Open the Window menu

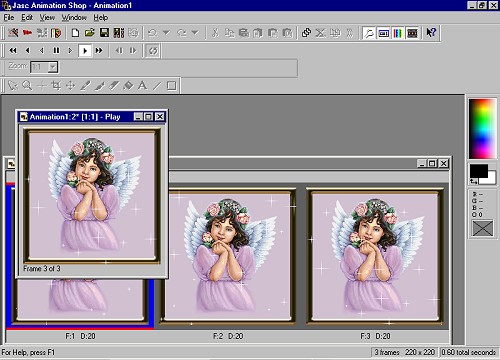(x=74, y=17)
